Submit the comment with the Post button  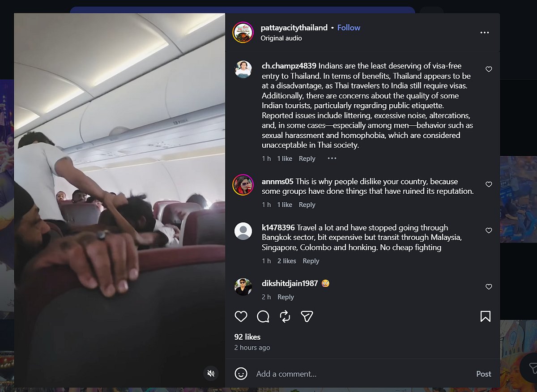tap(484, 374)
